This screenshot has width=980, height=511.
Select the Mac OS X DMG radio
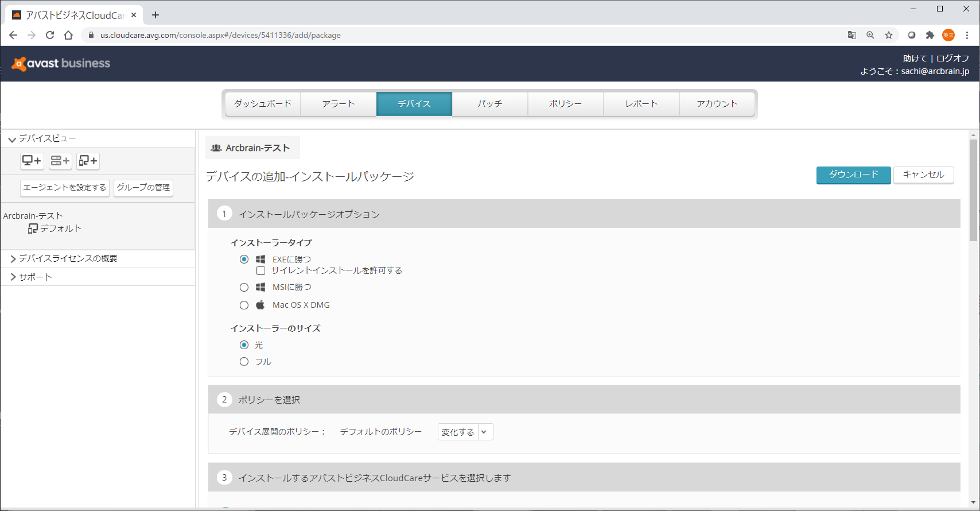[x=244, y=305]
